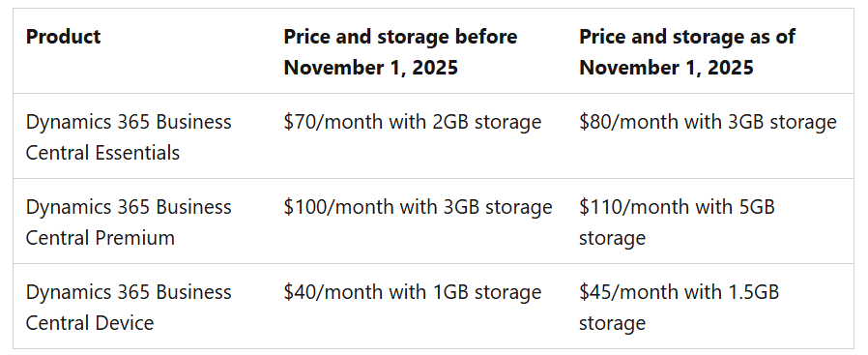868x355 pixels.
Task: Click the Product column header
Action: click(63, 37)
